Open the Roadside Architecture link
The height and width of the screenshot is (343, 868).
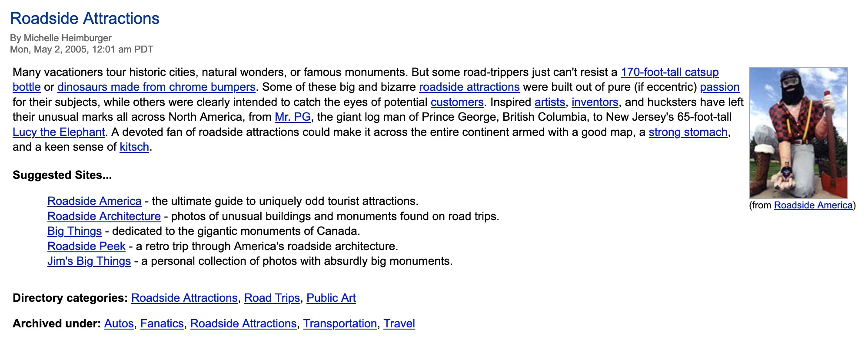(104, 216)
